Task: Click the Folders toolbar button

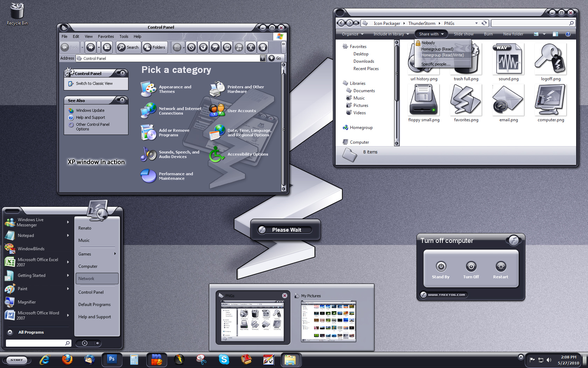Action: tap(154, 47)
